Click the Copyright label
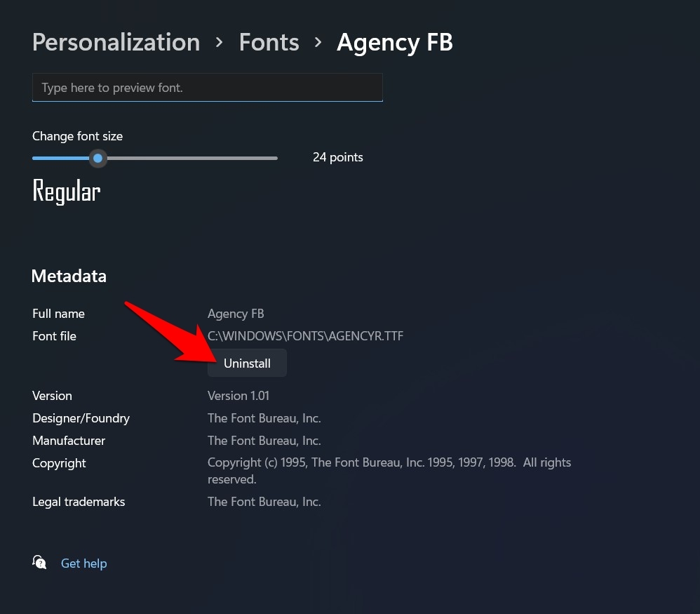700x614 pixels. [59, 464]
